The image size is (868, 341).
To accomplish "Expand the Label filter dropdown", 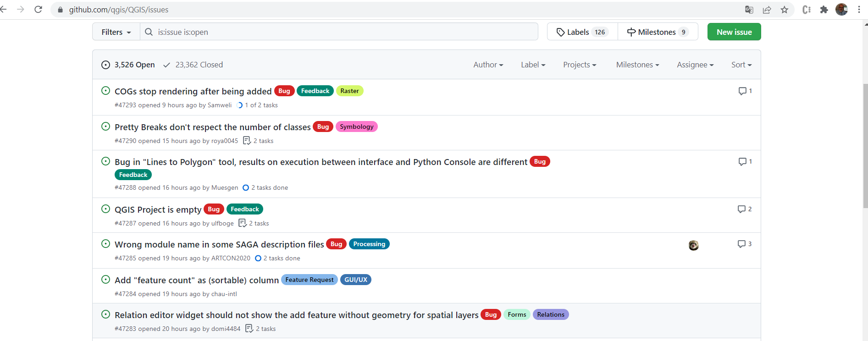I will click(x=533, y=65).
